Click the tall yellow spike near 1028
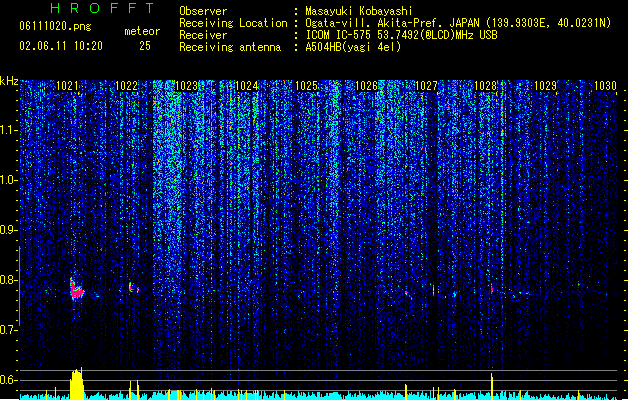The height and width of the screenshot is (400, 629). click(x=492, y=386)
